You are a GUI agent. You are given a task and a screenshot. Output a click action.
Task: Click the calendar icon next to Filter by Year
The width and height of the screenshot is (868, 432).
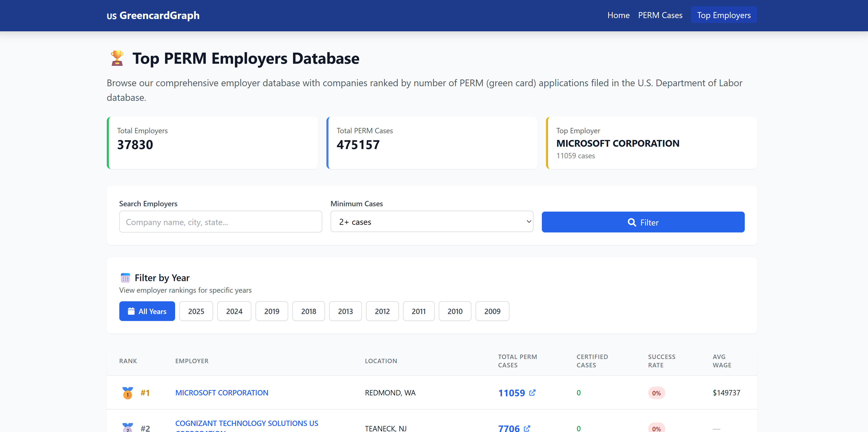point(125,278)
